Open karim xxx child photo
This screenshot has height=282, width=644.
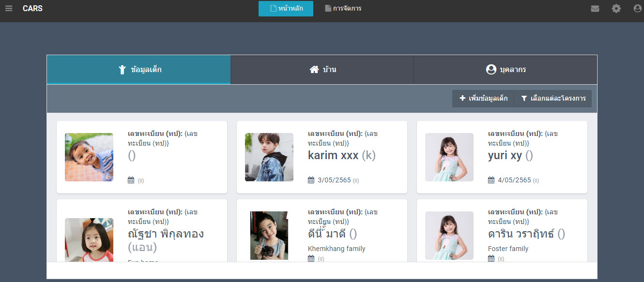pos(269,157)
